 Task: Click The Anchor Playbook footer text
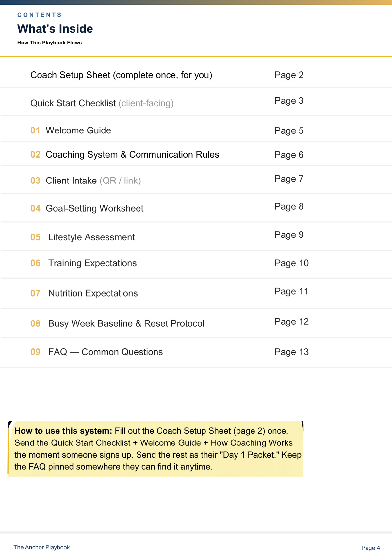coord(41,547)
